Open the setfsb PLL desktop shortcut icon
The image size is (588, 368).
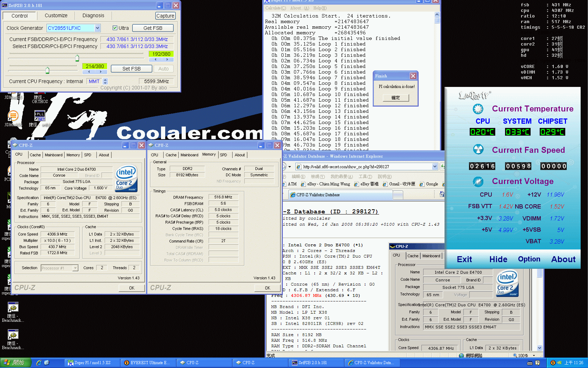(x=40, y=116)
